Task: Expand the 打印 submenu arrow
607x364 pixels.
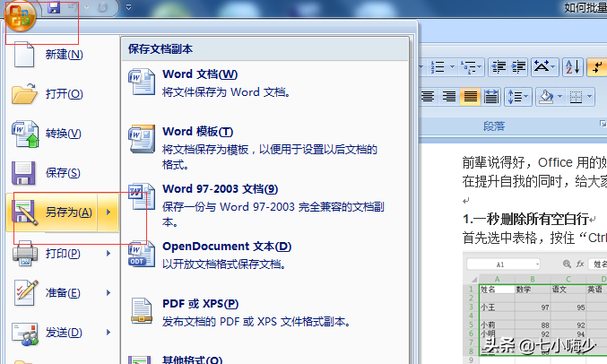Action: click(x=108, y=254)
